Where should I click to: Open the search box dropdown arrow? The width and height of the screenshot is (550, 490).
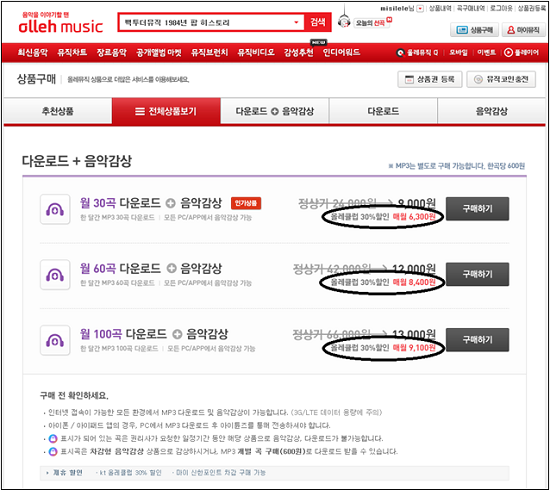[x=296, y=22]
